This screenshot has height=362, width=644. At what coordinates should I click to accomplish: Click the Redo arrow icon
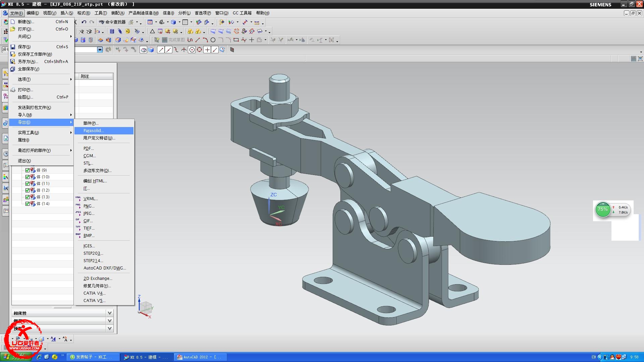92,22
